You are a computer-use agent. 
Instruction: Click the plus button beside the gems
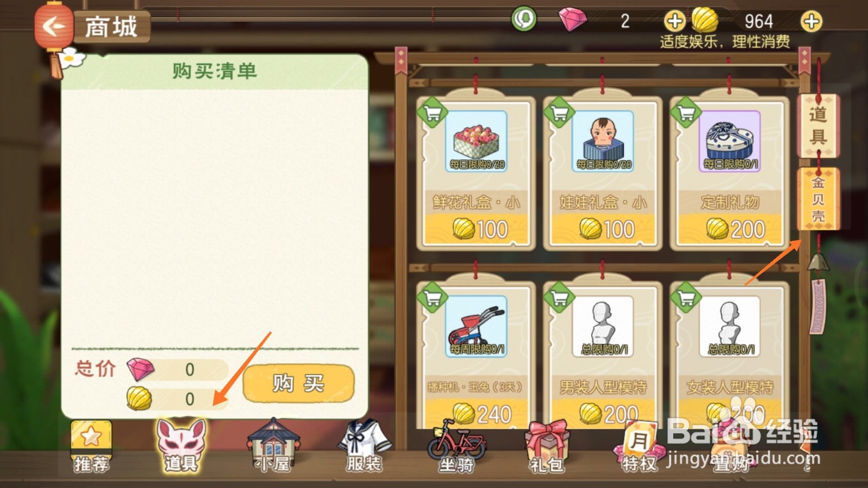pyautogui.click(x=675, y=22)
